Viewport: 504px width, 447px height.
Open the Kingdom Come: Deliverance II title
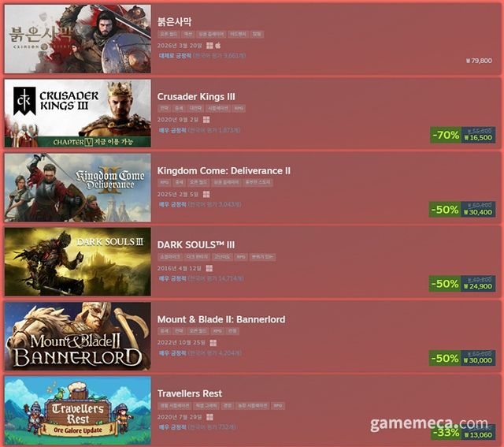pos(224,171)
